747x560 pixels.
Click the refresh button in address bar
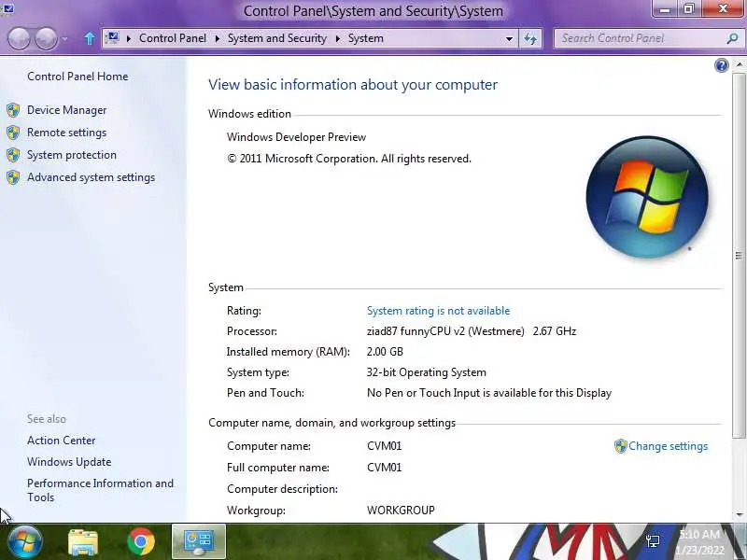pos(530,38)
